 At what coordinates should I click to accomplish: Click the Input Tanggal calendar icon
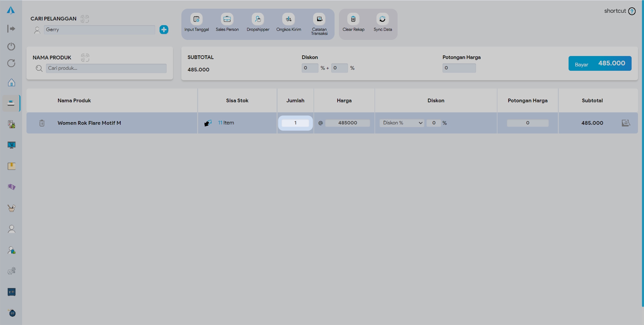(196, 19)
